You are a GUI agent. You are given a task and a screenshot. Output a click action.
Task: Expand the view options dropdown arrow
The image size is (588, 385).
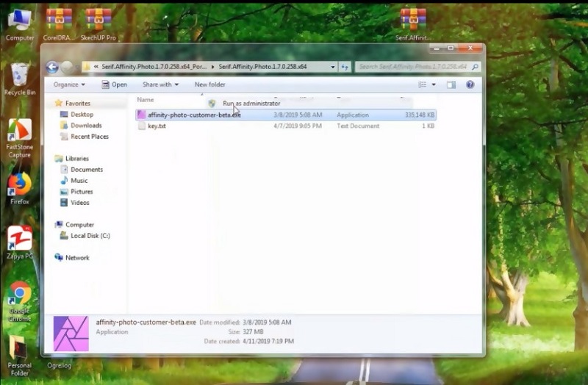pyautogui.click(x=434, y=84)
